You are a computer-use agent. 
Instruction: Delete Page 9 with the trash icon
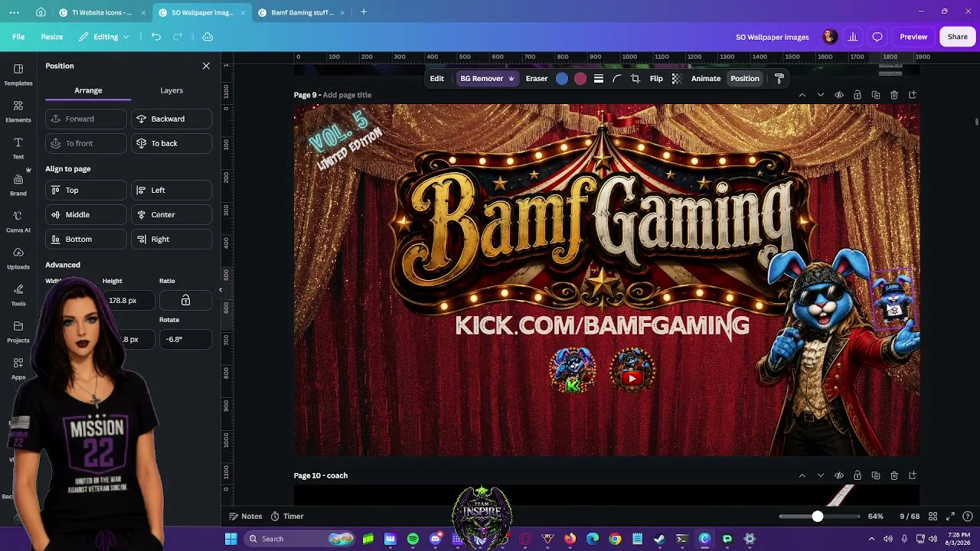pyautogui.click(x=894, y=95)
